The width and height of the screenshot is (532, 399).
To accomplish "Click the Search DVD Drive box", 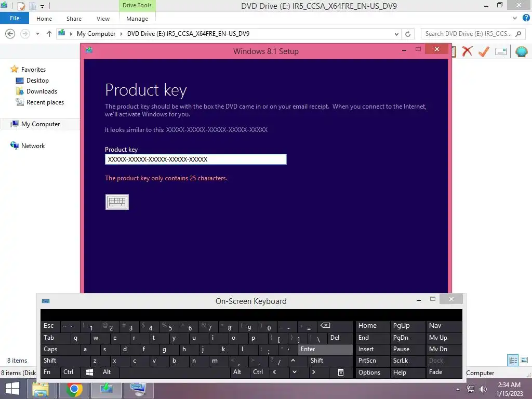I will click(473, 34).
